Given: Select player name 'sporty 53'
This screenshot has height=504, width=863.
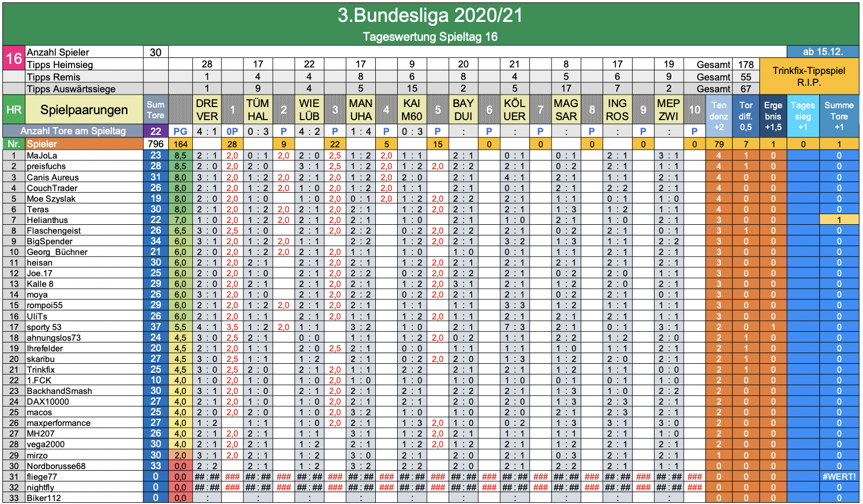Looking at the screenshot, I should click(44, 327).
